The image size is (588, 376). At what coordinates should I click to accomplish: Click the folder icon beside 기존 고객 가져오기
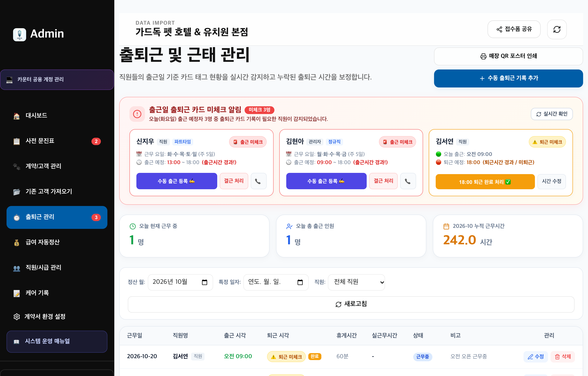[x=17, y=192]
